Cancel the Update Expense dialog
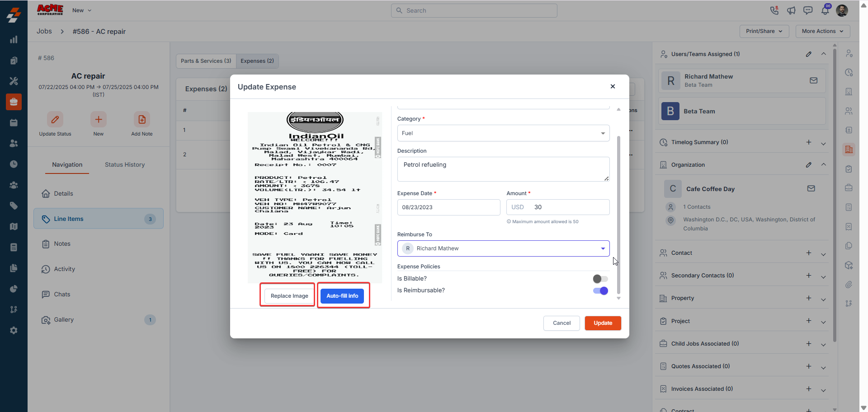The width and height of the screenshot is (868, 412). coord(561,323)
